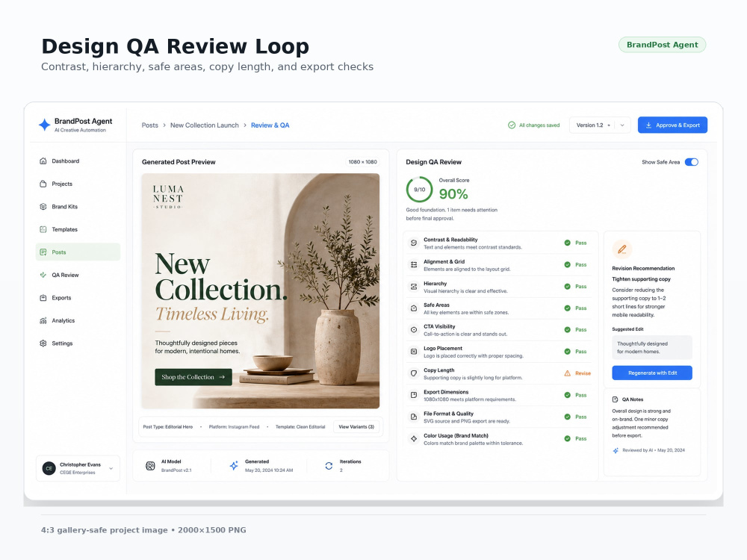Click the generated post preview image
This screenshot has height=560, width=747.
pyautogui.click(x=261, y=291)
